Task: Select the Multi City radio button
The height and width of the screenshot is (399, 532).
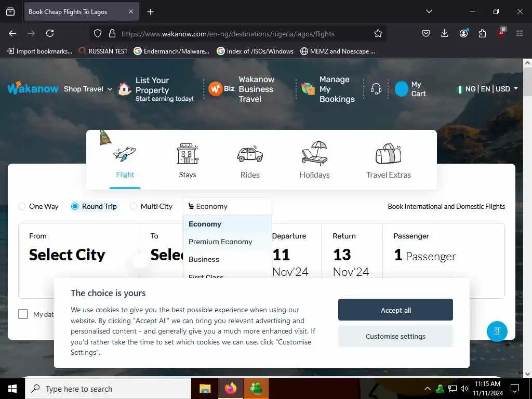Action: [x=134, y=206]
